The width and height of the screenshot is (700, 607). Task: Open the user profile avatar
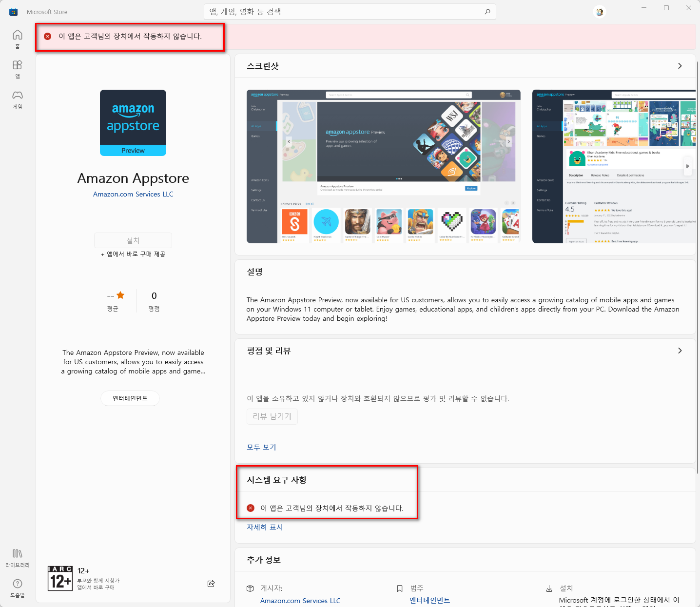pos(600,12)
